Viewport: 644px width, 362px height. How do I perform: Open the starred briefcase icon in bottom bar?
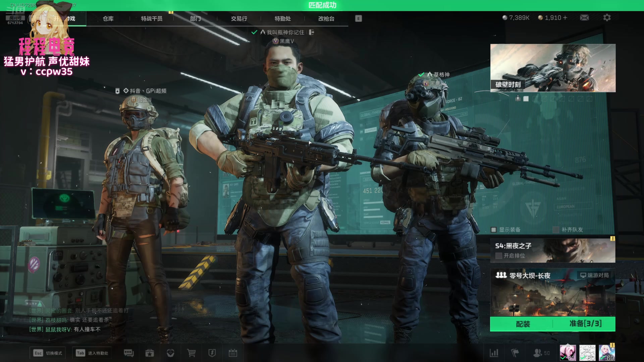pos(150,353)
